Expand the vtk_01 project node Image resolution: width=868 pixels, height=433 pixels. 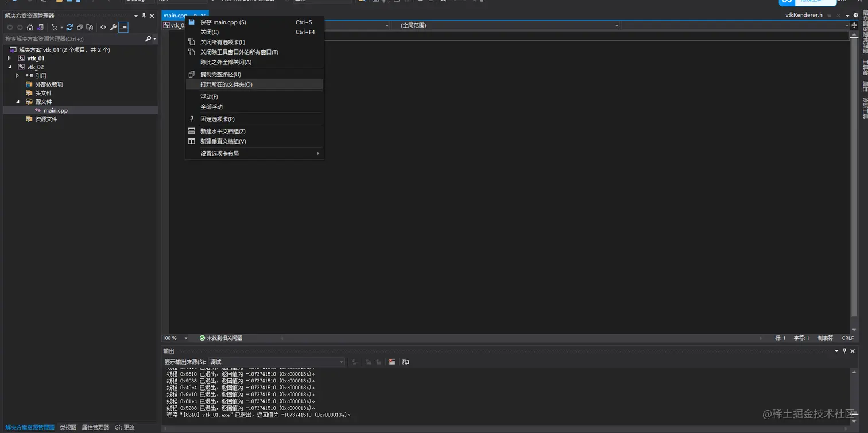(9, 59)
